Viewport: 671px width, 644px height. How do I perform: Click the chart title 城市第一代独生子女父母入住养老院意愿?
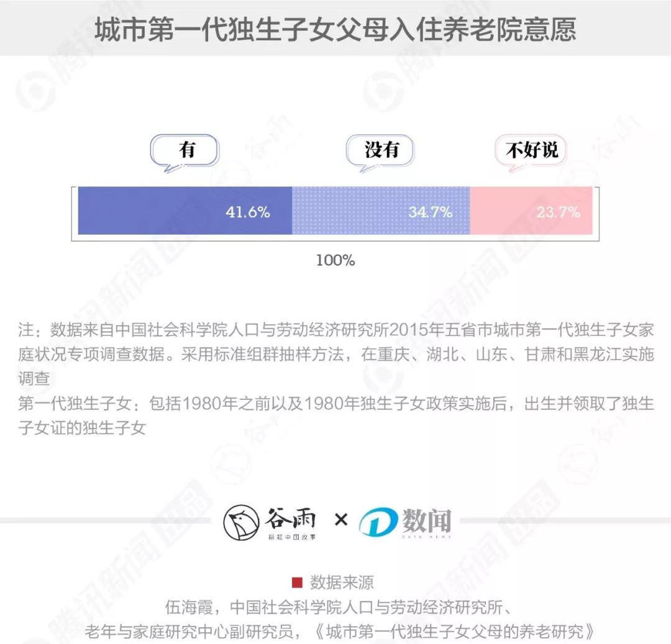click(x=335, y=29)
